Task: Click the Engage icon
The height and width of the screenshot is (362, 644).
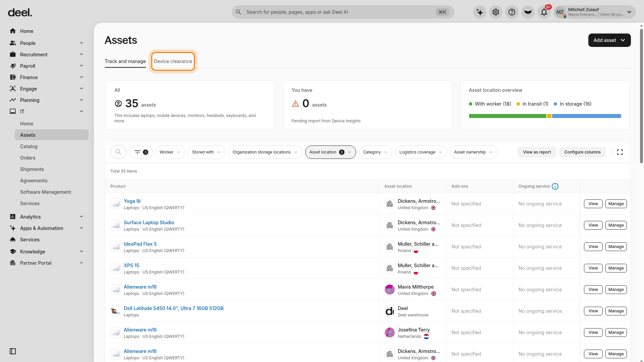Action: (13, 89)
